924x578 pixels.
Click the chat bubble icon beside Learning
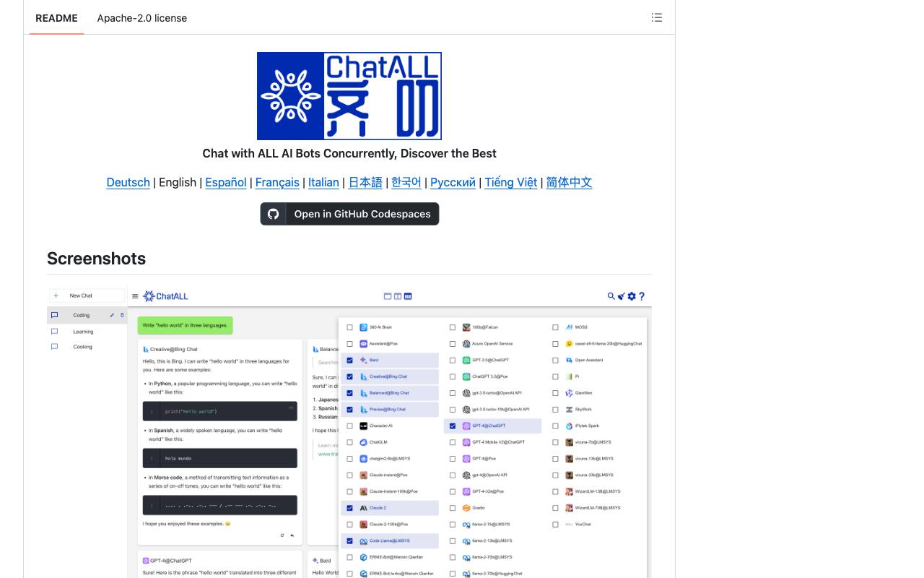click(x=54, y=332)
